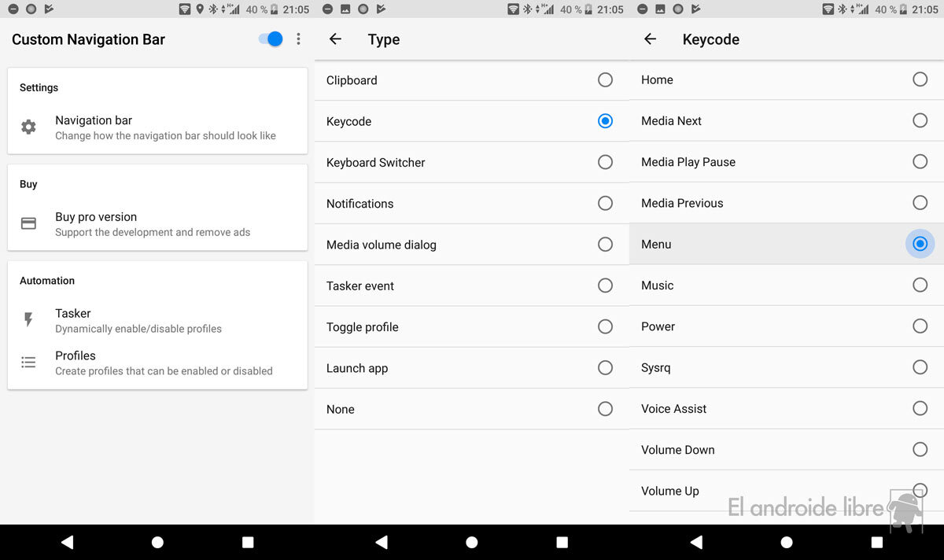Go back from the Type screen

point(335,39)
